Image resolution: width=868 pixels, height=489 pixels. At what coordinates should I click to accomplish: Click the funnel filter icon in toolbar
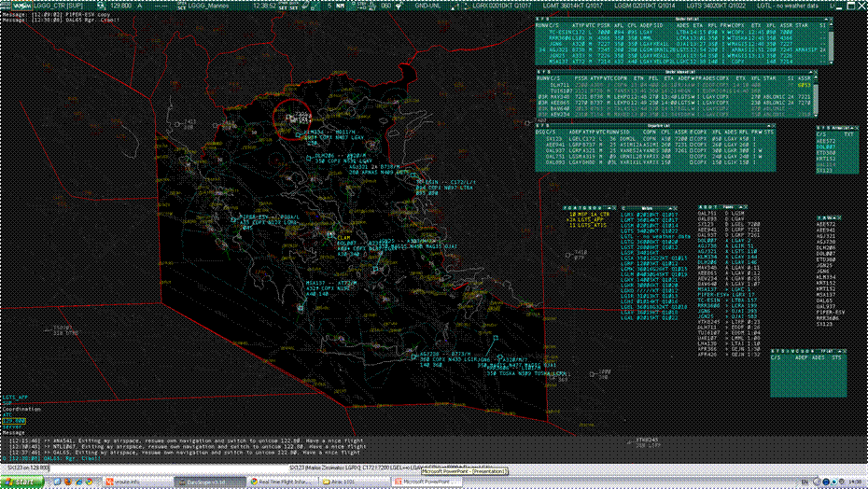pos(399,7)
